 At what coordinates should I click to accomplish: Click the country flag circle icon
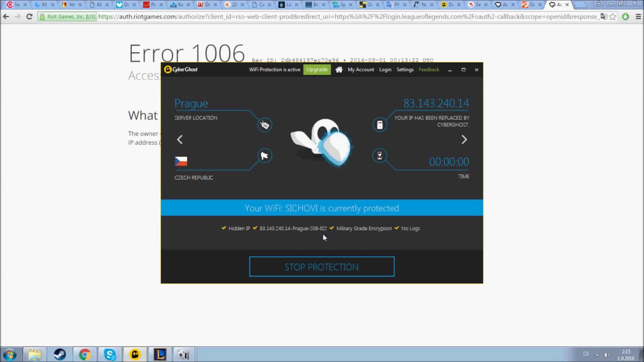[265, 156]
